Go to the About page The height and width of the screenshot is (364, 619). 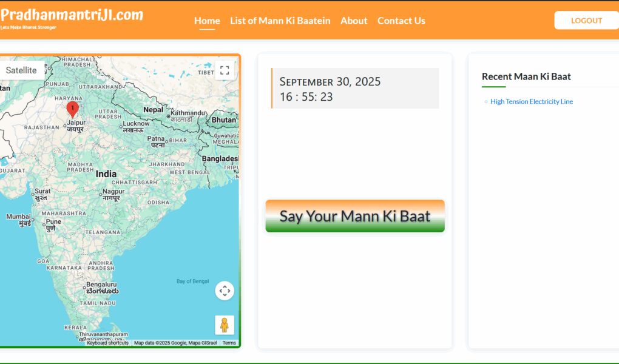click(354, 21)
